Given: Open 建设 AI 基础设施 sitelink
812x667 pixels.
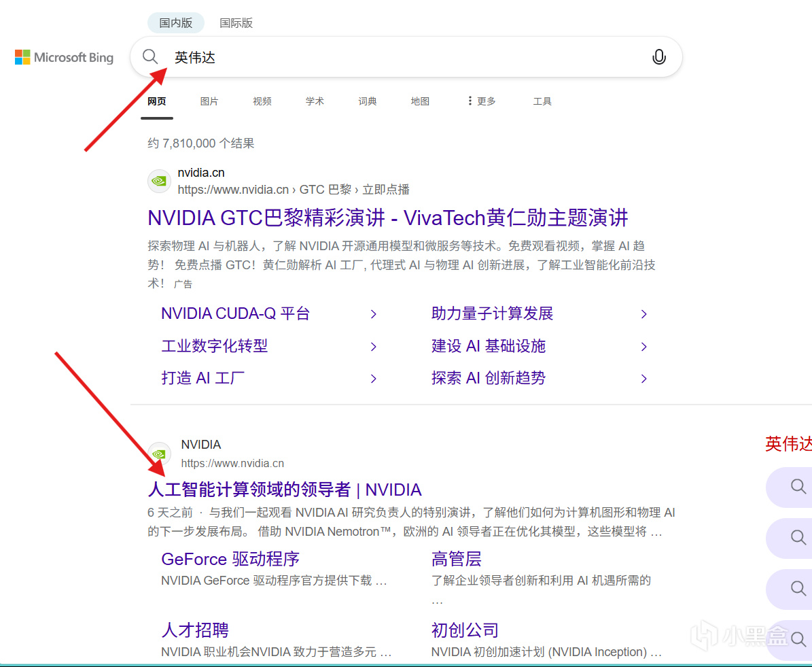Looking at the screenshot, I should [489, 345].
